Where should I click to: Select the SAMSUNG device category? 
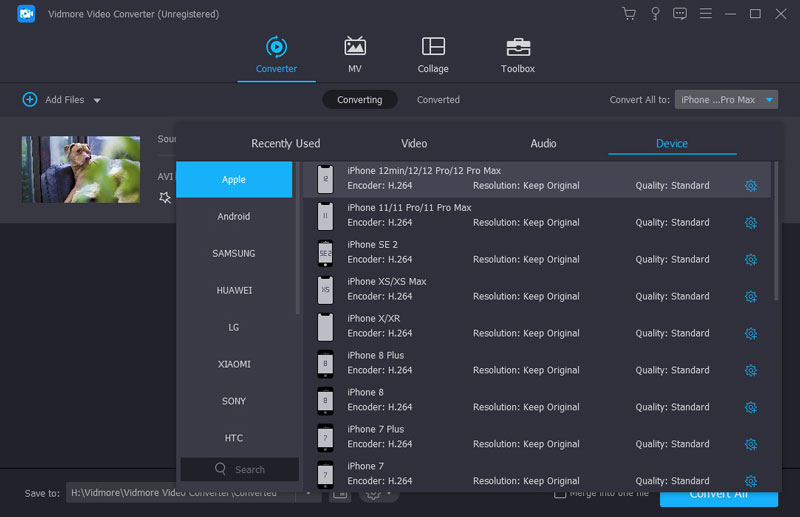coord(234,254)
